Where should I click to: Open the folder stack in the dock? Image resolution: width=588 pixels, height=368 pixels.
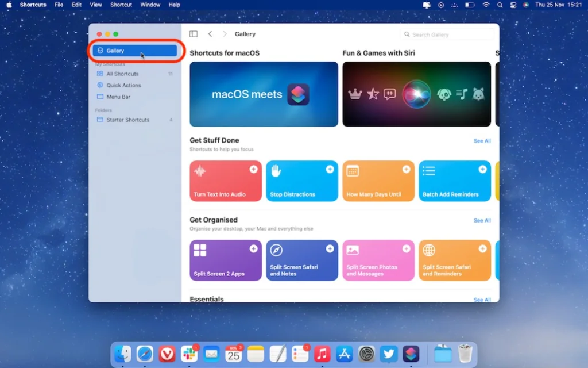(x=443, y=354)
